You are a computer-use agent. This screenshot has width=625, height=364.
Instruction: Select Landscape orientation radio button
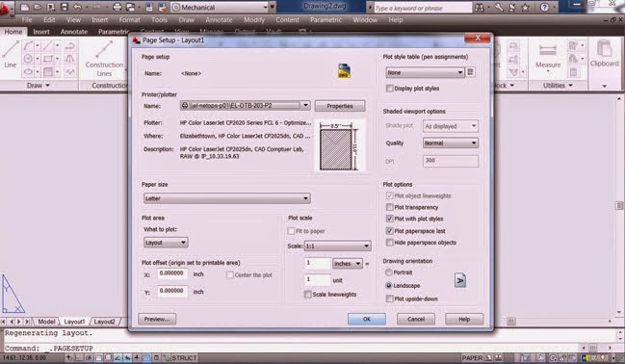389,285
